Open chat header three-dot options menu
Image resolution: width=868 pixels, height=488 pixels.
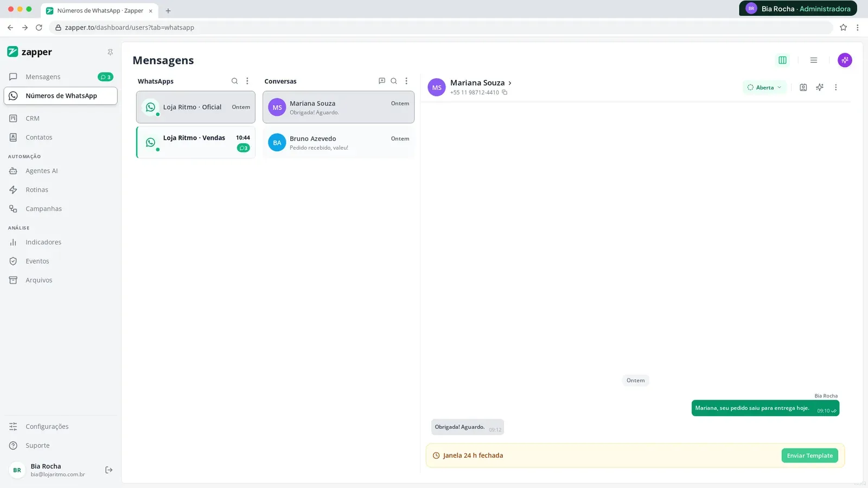(x=836, y=87)
